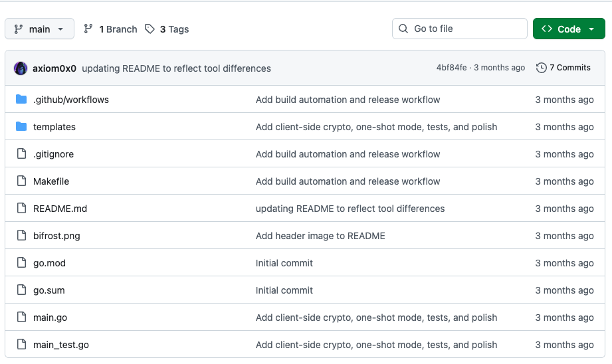Open the templates folder
The height and width of the screenshot is (364, 612).
[x=54, y=127]
